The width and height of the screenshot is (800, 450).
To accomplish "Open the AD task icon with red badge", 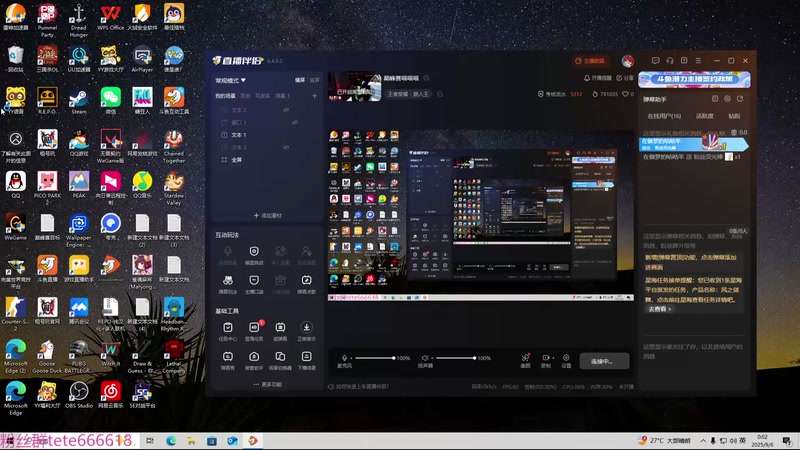I will tap(254, 327).
